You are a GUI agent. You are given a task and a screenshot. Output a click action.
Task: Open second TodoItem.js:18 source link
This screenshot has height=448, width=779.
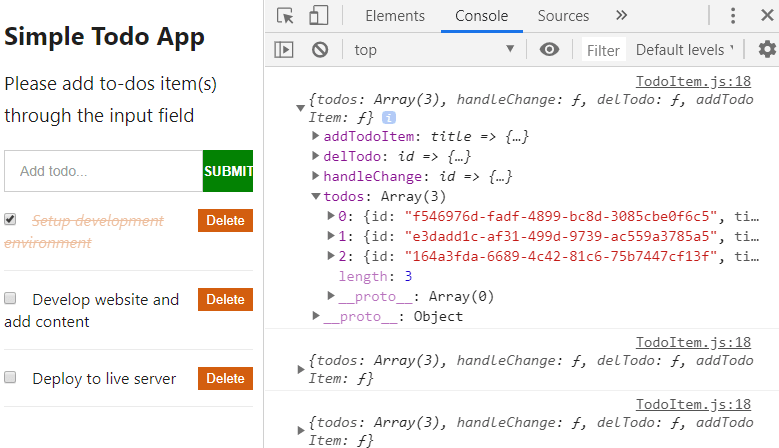(693, 343)
